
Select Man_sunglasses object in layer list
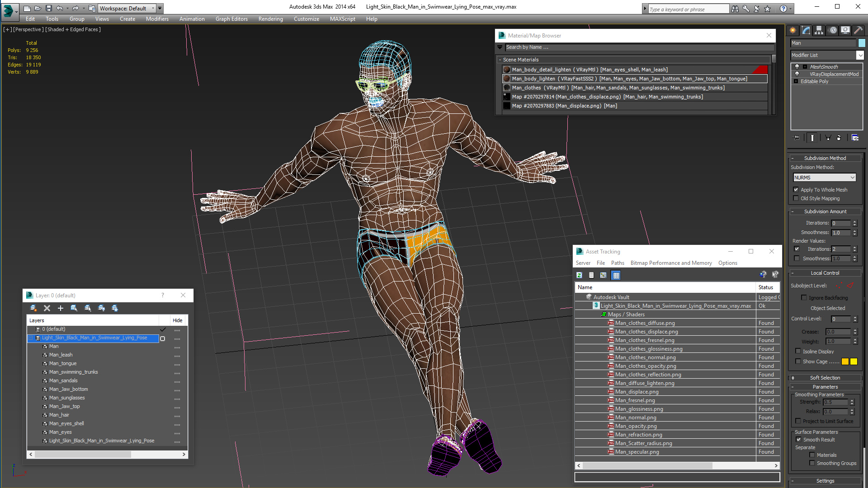click(x=67, y=398)
